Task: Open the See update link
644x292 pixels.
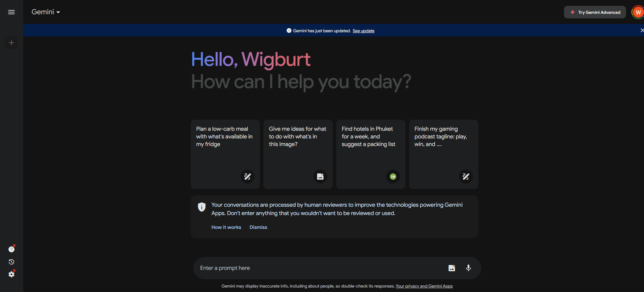Action: [363, 31]
